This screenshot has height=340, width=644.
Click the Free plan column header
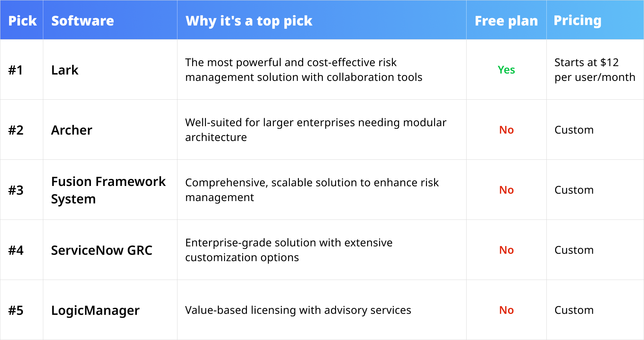[506, 21]
